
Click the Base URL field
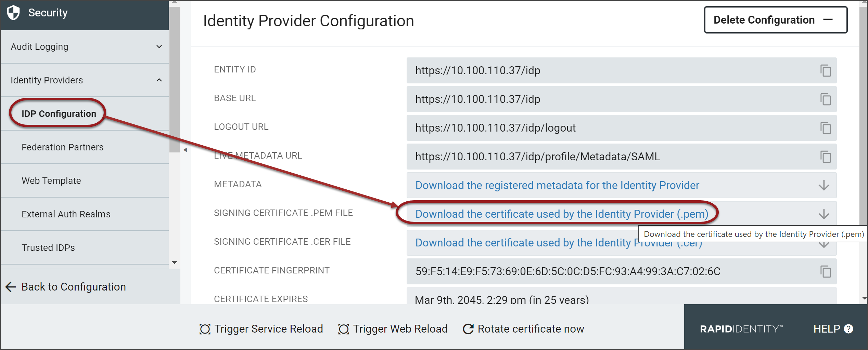click(x=622, y=99)
